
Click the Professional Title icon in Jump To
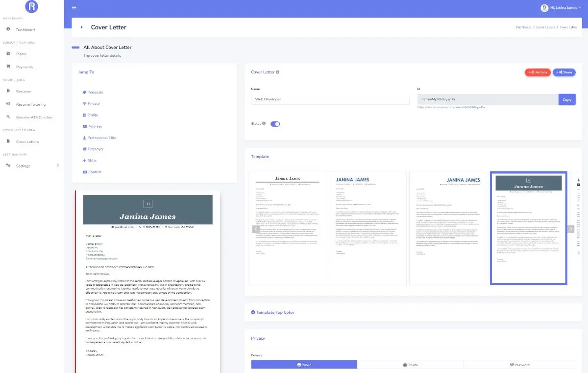tap(84, 138)
